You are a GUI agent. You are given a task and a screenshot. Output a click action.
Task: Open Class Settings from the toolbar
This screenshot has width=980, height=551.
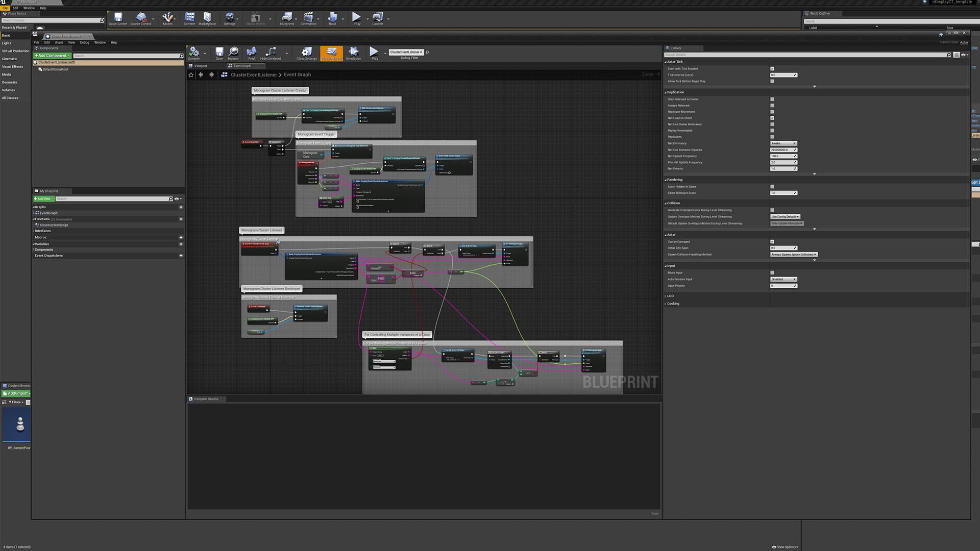[306, 52]
